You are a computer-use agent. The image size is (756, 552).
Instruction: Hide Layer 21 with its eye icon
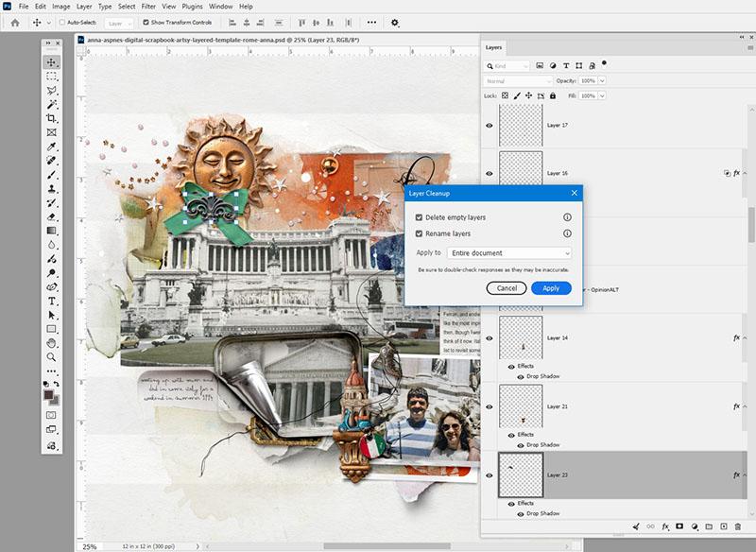coord(490,406)
